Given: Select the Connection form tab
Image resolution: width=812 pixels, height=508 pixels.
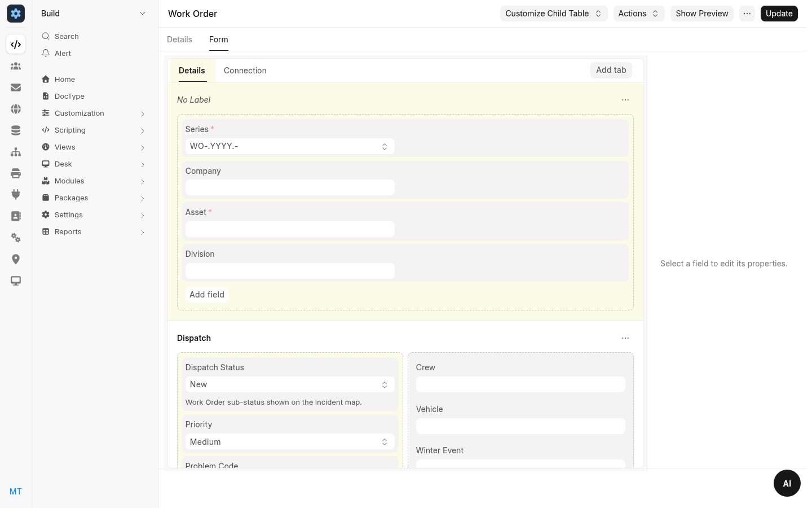Looking at the screenshot, I should tap(245, 71).
